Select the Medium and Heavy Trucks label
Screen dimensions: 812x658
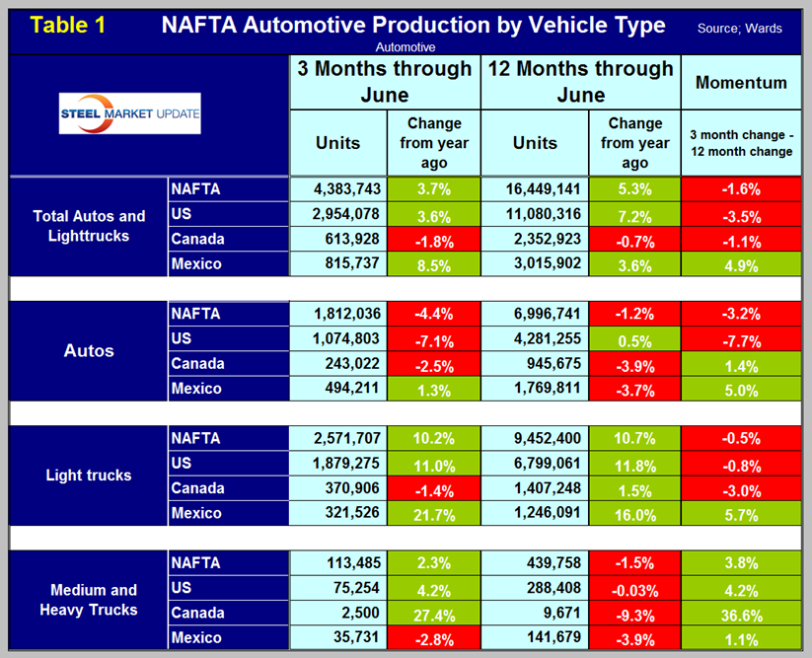(x=89, y=599)
